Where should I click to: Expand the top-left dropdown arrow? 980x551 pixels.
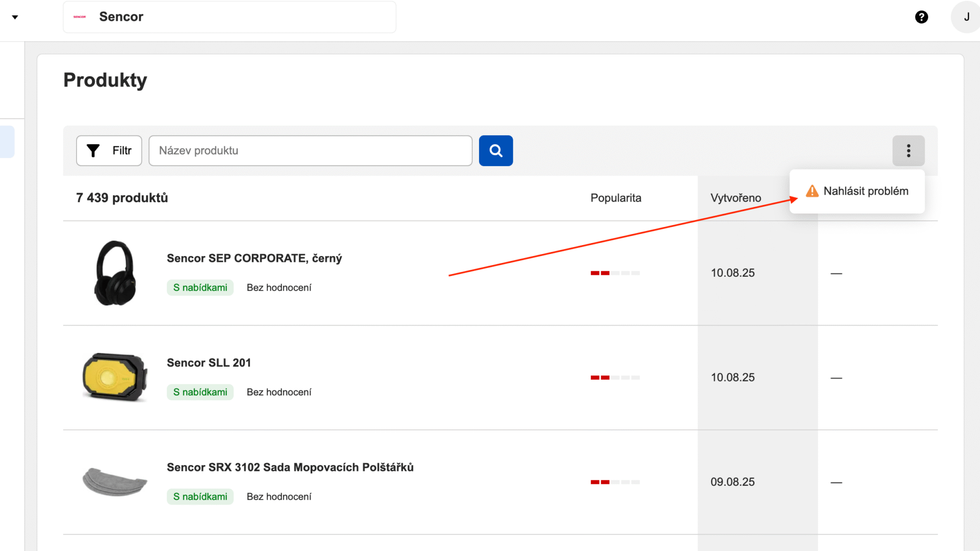pos(15,17)
